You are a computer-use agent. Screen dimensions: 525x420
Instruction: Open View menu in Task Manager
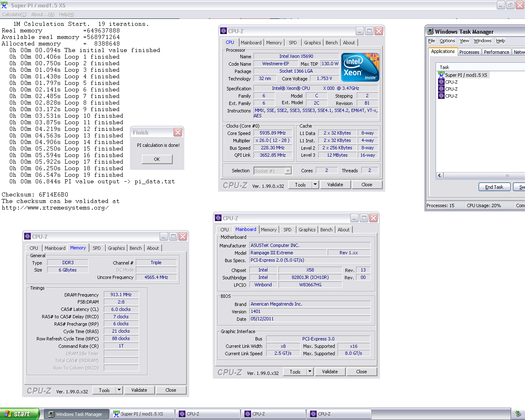(x=464, y=41)
